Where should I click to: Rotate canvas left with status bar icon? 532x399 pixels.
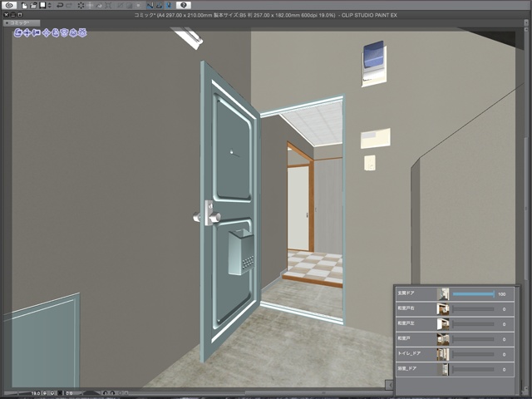click(x=105, y=393)
